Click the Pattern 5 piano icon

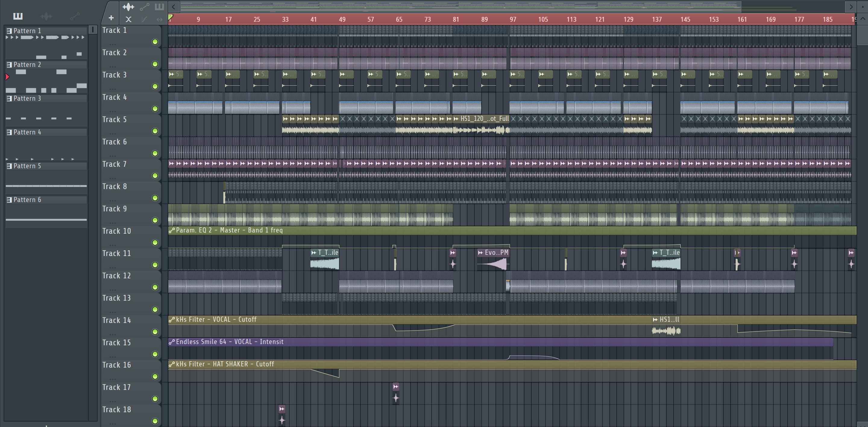pyautogui.click(x=9, y=166)
